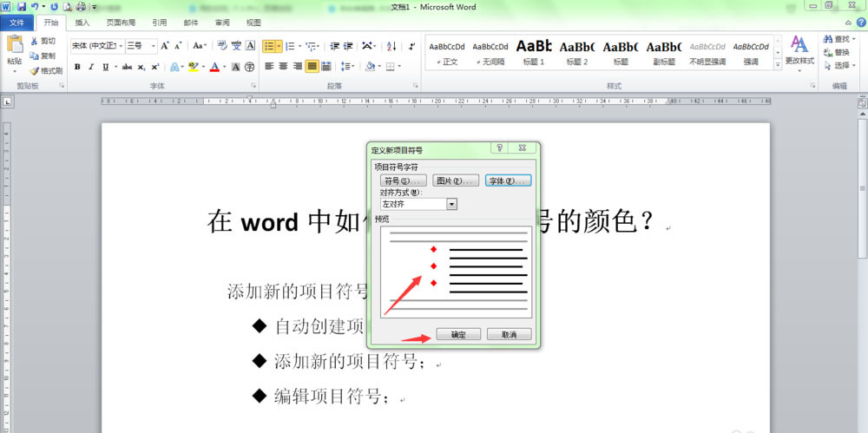
Task: Expand the font size (三号) dropdown
Action: 154,46
